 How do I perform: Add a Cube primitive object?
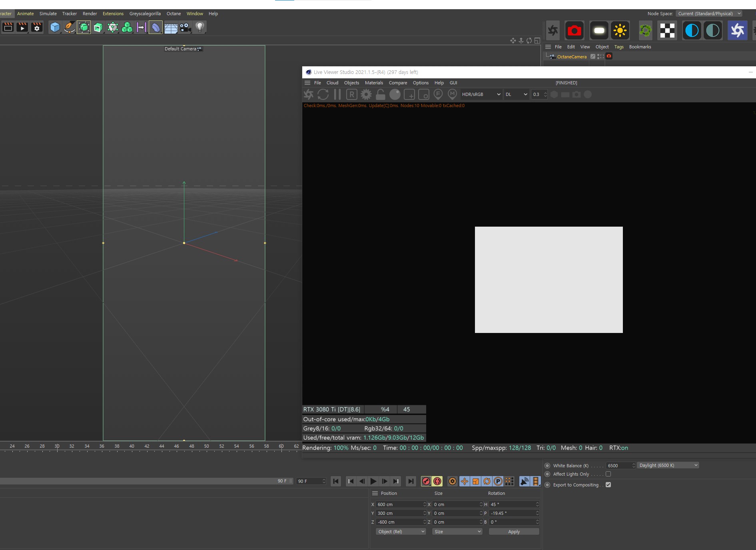point(55,27)
